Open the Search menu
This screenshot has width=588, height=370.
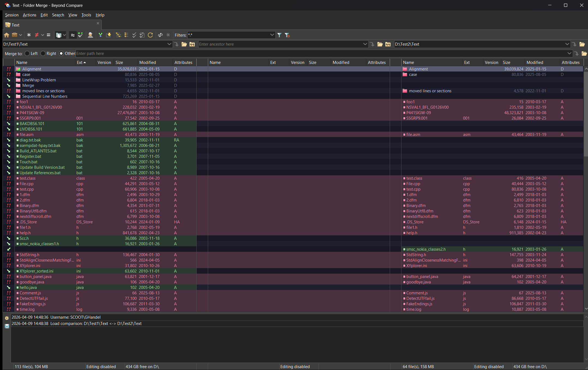pyautogui.click(x=58, y=15)
